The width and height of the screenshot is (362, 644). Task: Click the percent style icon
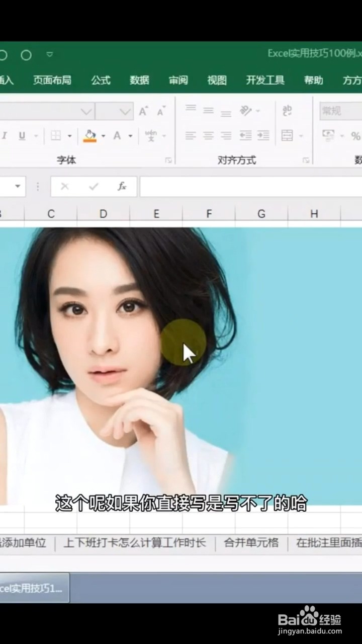tap(355, 136)
